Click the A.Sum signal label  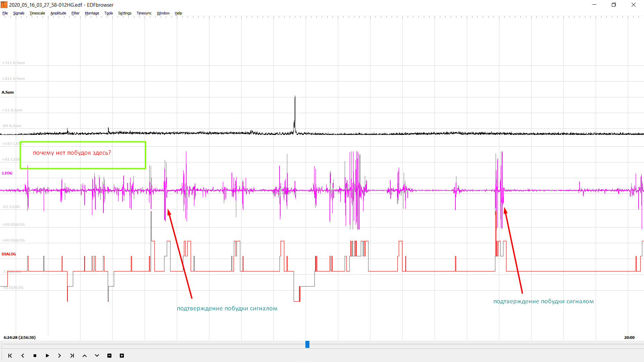[x=8, y=92]
